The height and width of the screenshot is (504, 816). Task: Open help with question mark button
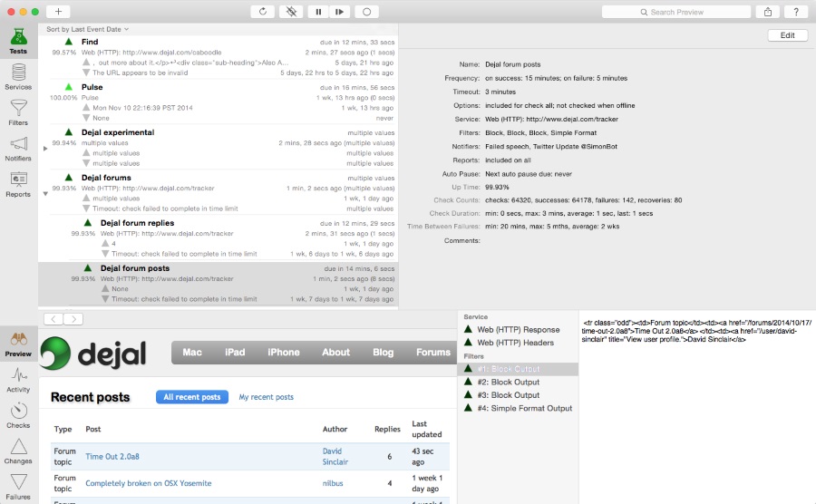click(796, 12)
